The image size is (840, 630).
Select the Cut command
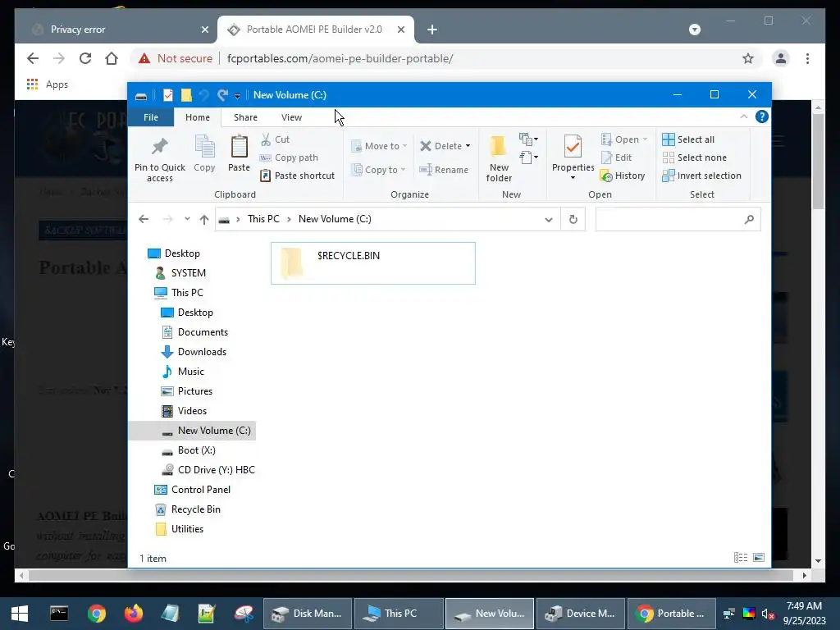[276, 139]
